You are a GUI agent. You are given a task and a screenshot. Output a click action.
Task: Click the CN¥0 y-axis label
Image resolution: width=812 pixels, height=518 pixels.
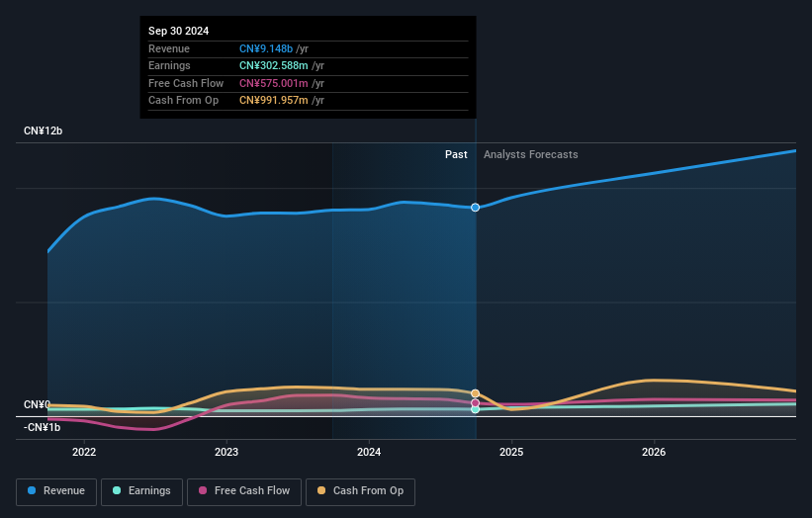[x=37, y=404]
